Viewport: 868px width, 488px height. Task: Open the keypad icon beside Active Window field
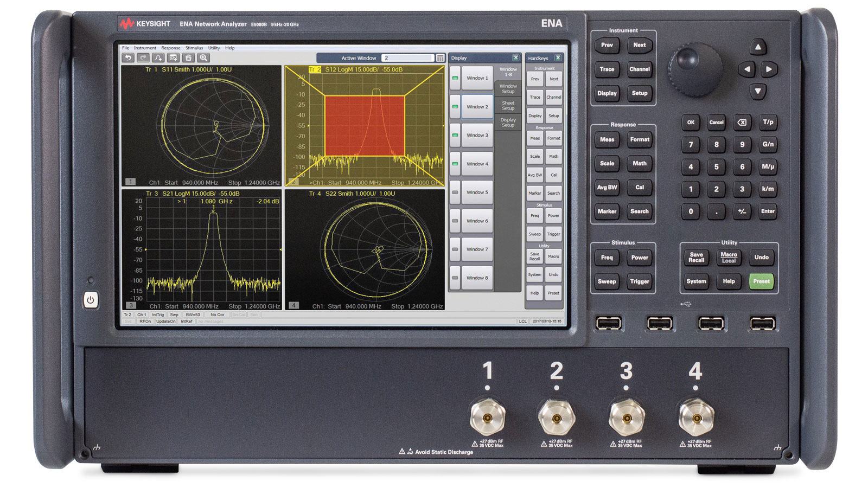point(441,58)
